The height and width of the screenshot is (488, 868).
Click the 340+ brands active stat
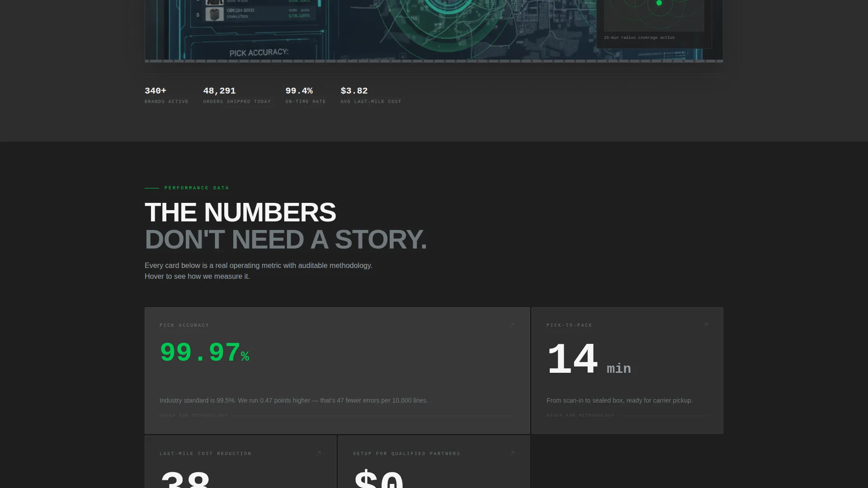point(166,95)
